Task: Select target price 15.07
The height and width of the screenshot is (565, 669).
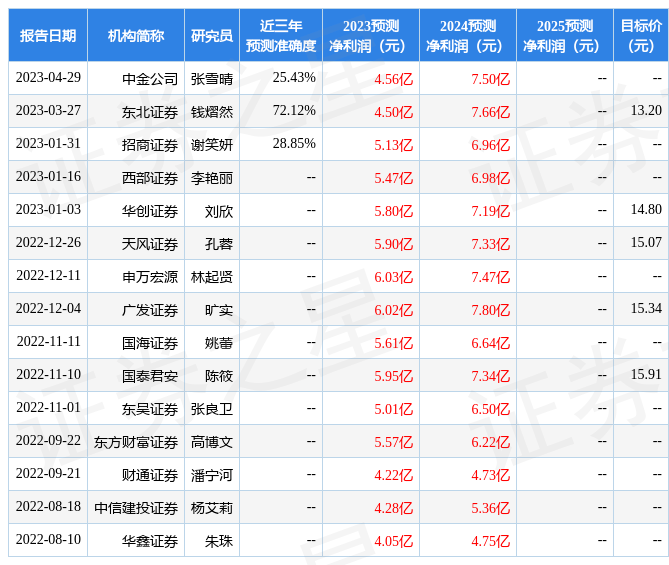Action: tap(646, 242)
